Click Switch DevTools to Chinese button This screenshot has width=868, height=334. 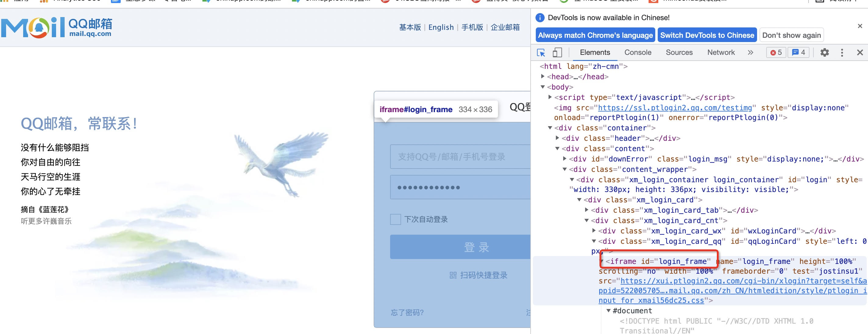(707, 35)
